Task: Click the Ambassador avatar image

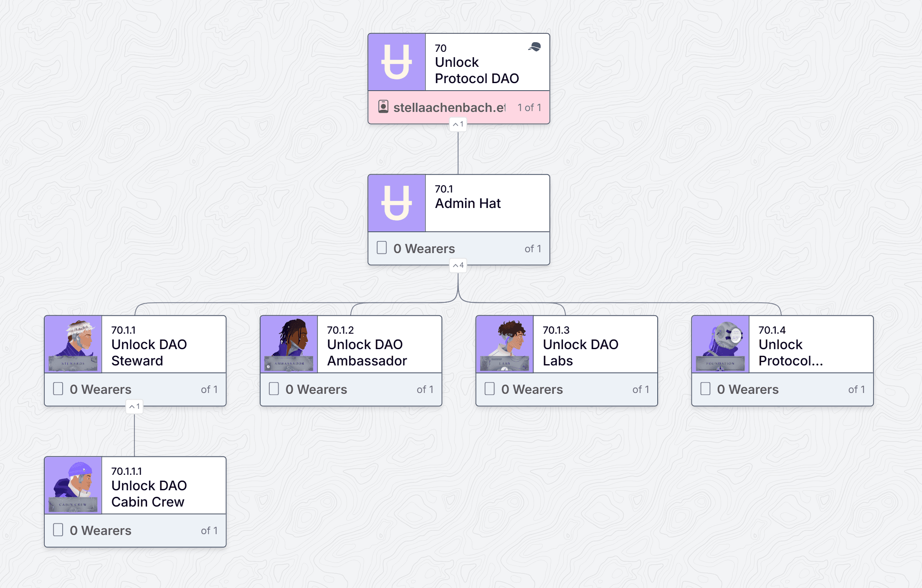Action: pos(289,344)
